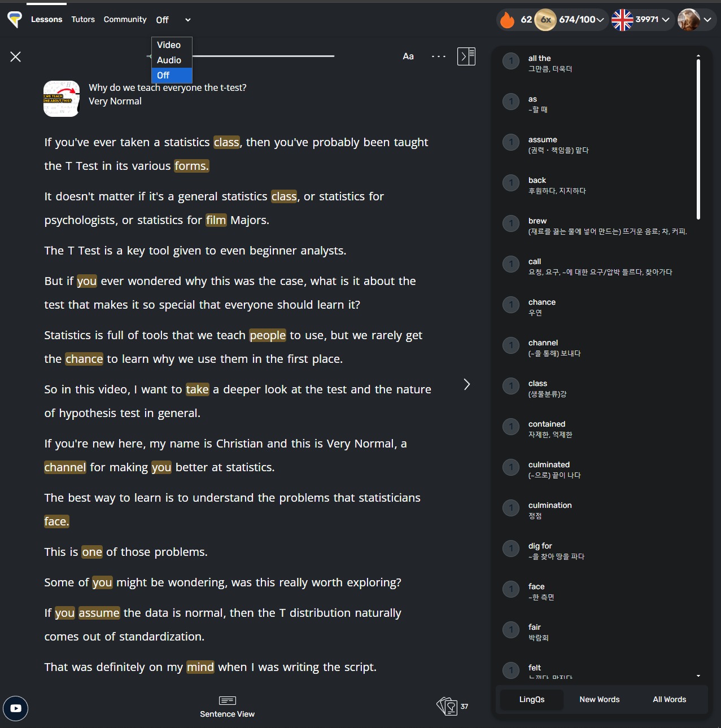The width and height of the screenshot is (721, 728).
Task: Go to the next page arrow
Action: (x=467, y=384)
